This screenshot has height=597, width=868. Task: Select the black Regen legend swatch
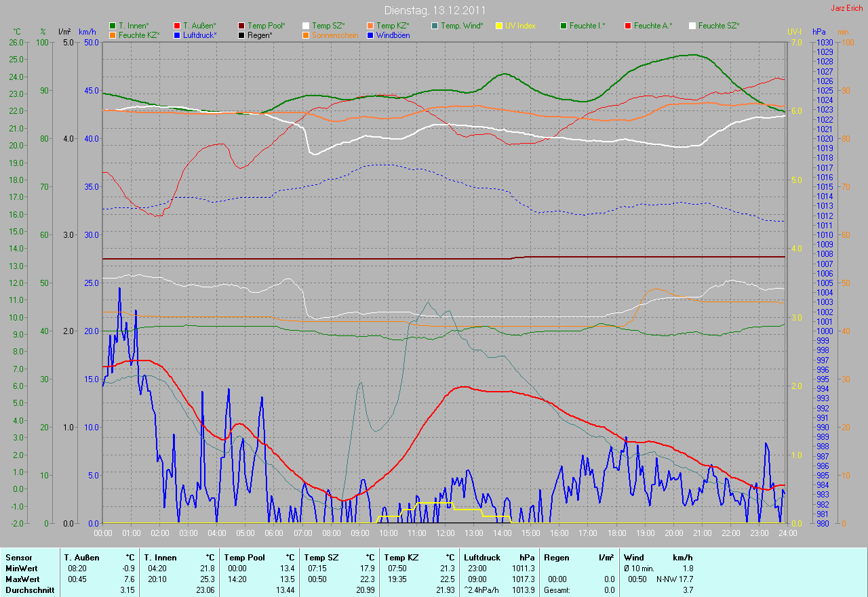[x=241, y=35]
